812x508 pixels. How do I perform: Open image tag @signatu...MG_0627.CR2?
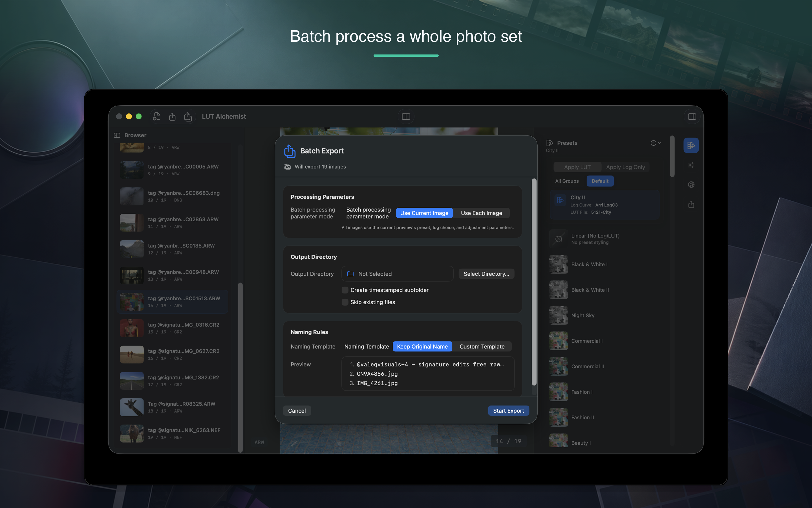[172, 354]
